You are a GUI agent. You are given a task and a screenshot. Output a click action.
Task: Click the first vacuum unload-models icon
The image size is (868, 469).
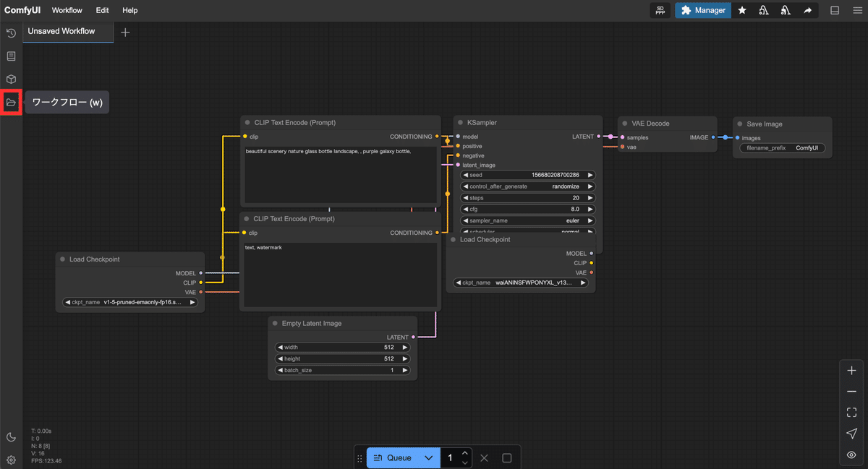(x=764, y=10)
